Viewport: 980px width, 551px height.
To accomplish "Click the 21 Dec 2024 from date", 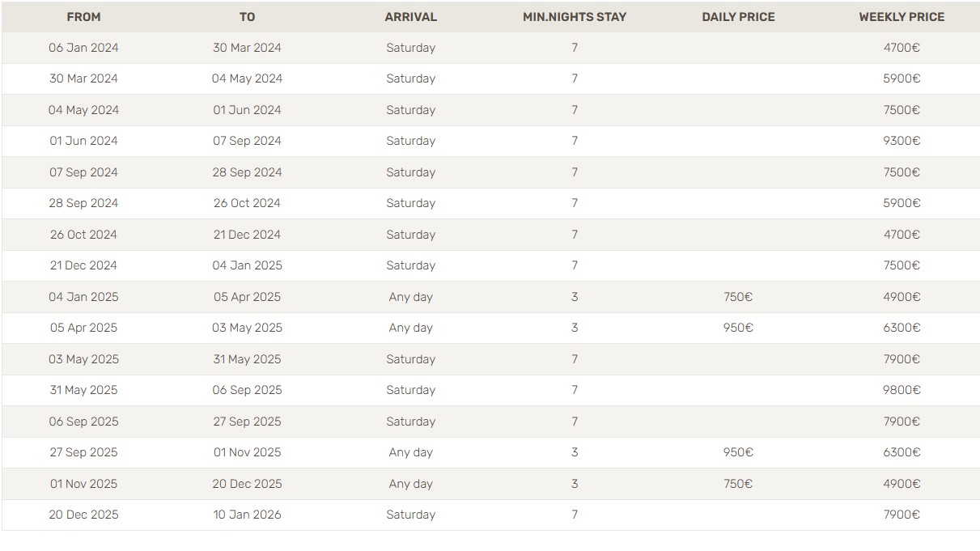I will 83,265.
